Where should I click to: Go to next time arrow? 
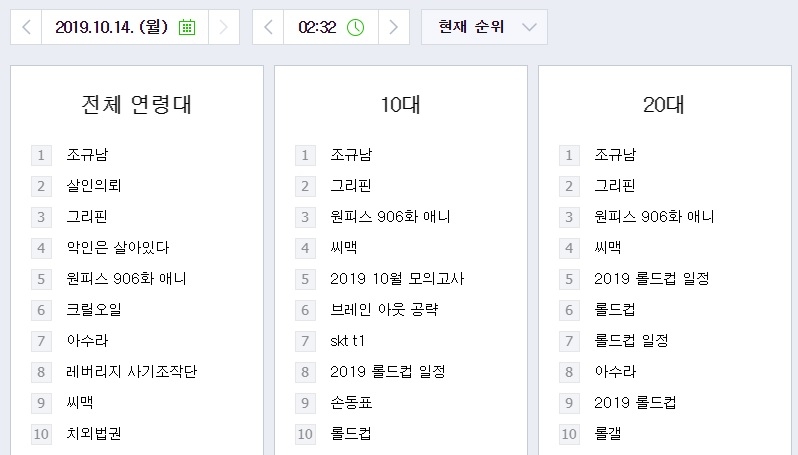coord(394,28)
